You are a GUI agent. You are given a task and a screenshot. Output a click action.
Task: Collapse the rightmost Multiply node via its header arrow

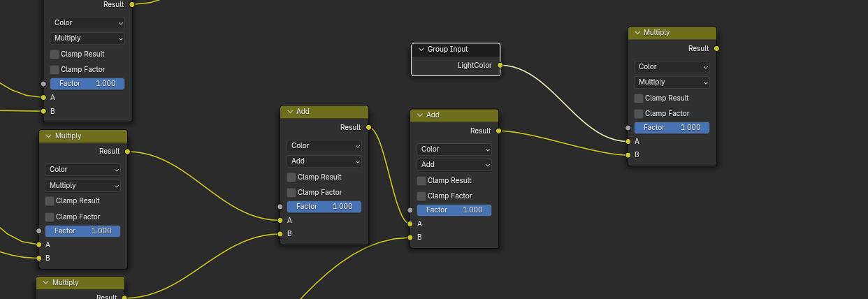(x=637, y=33)
